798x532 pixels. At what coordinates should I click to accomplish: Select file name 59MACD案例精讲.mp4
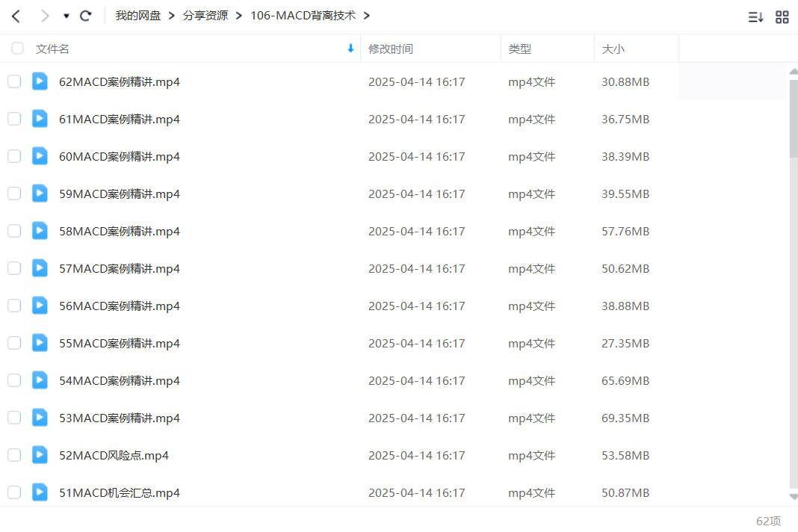[x=120, y=194]
